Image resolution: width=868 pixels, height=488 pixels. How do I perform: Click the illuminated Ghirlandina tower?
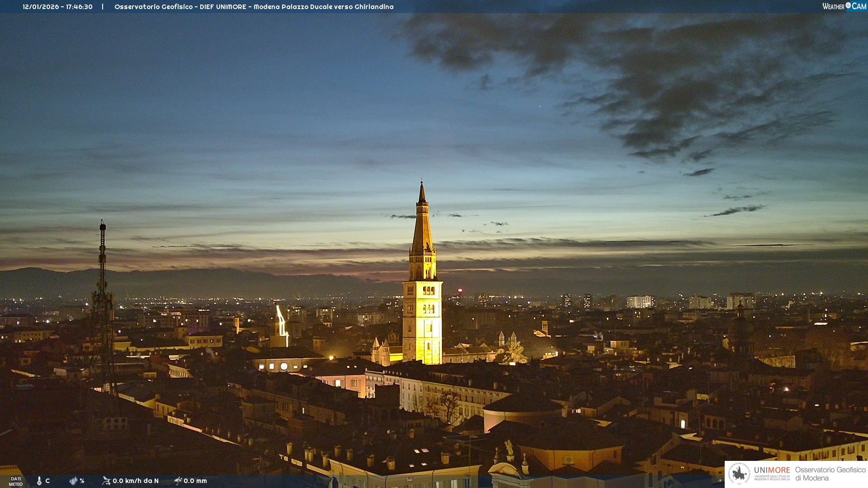coord(422,312)
